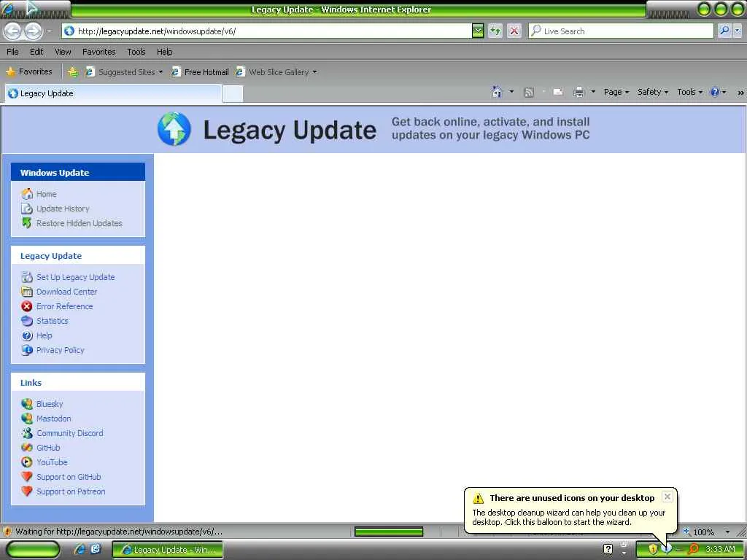Open the View menu
Viewport: 747px width, 560px height.
(x=63, y=52)
